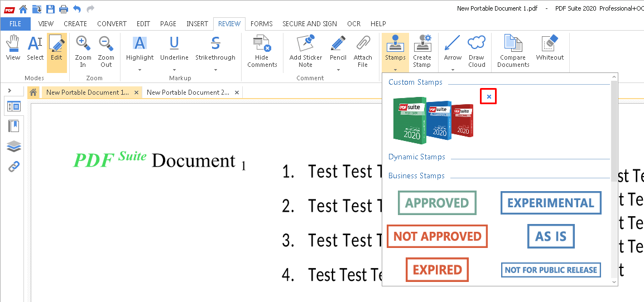Open a file using the folder icon

click(x=37, y=8)
